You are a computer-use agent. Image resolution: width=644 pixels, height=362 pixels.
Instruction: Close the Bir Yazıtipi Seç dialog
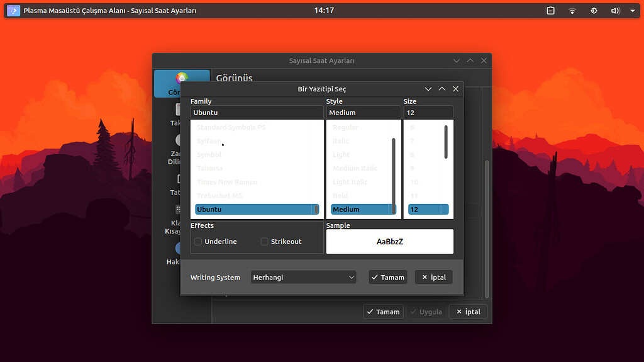[455, 89]
